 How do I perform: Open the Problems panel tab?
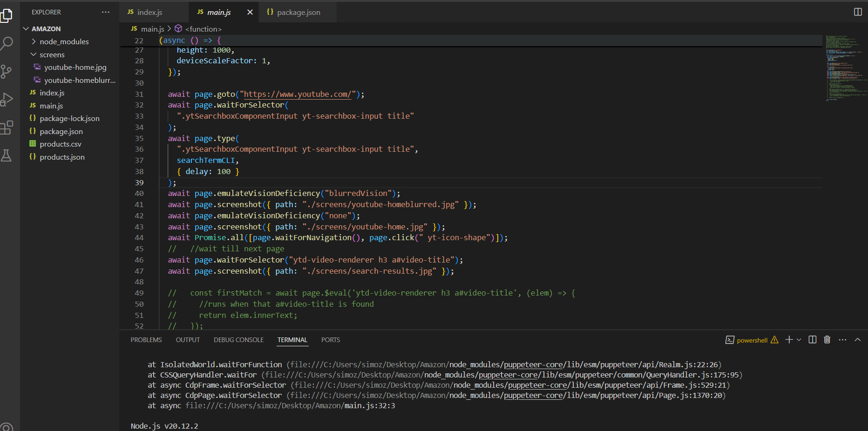[x=146, y=340]
